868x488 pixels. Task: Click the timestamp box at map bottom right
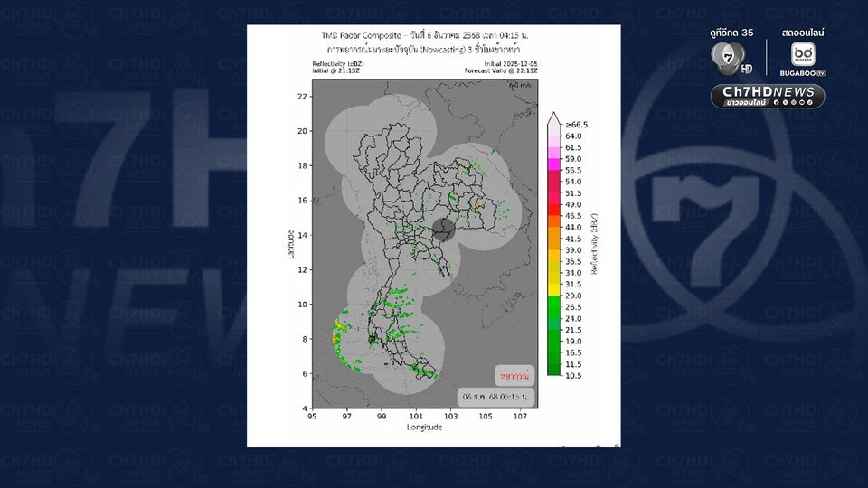[495, 396]
